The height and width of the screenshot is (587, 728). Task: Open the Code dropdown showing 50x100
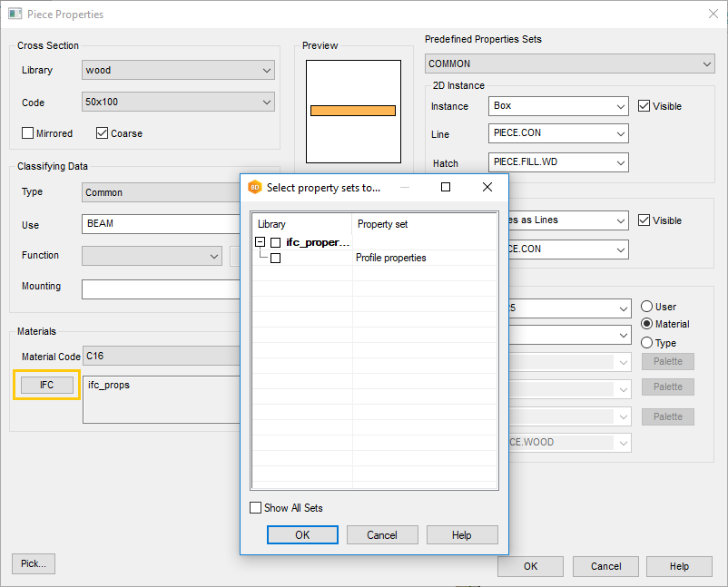click(x=178, y=103)
